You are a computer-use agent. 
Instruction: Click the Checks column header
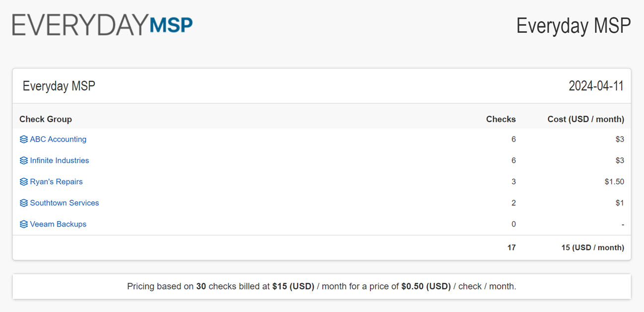(x=501, y=119)
